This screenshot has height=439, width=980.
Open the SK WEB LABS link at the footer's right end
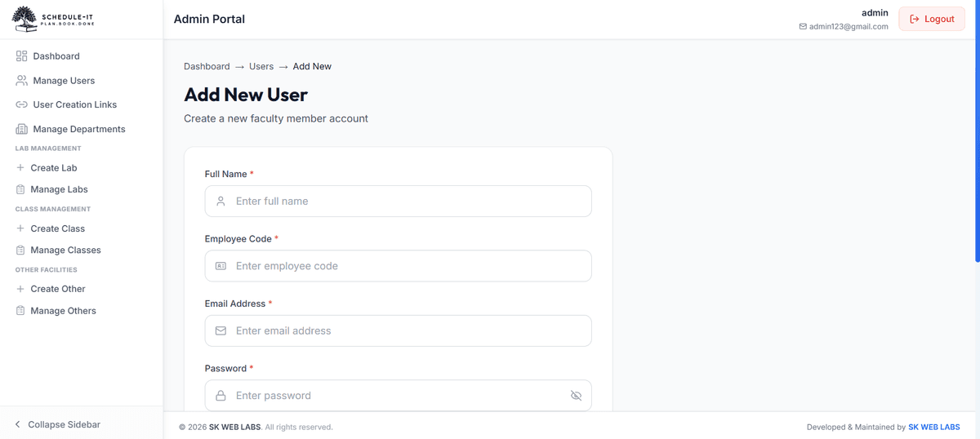click(934, 427)
